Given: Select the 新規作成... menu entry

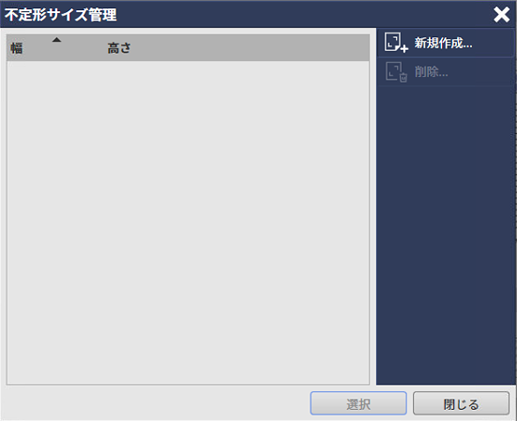Looking at the screenshot, I should coord(446,43).
